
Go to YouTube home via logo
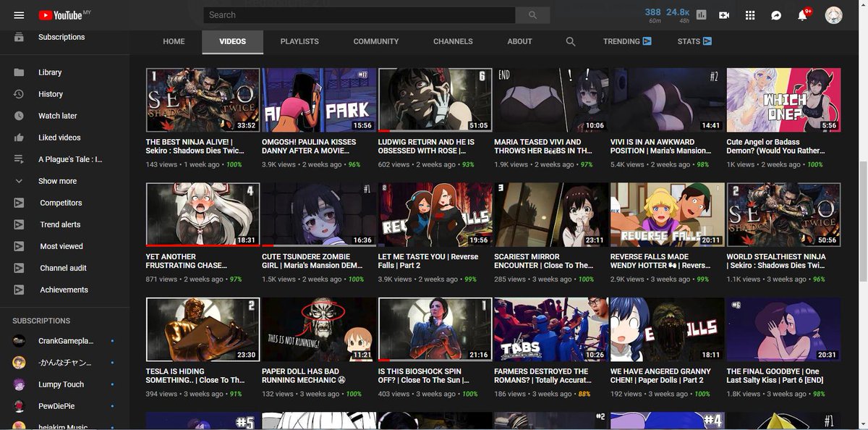point(60,15)
